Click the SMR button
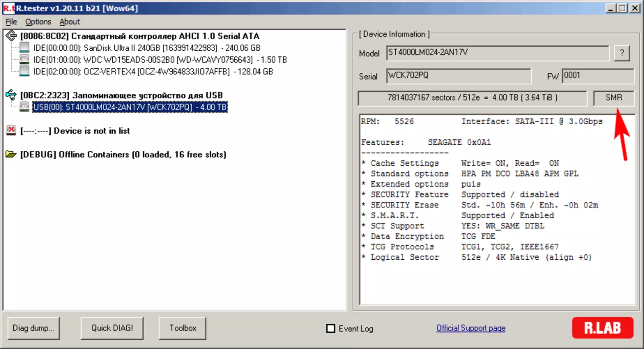This screenshot has height=349, width=644. (x=613, y=98)
